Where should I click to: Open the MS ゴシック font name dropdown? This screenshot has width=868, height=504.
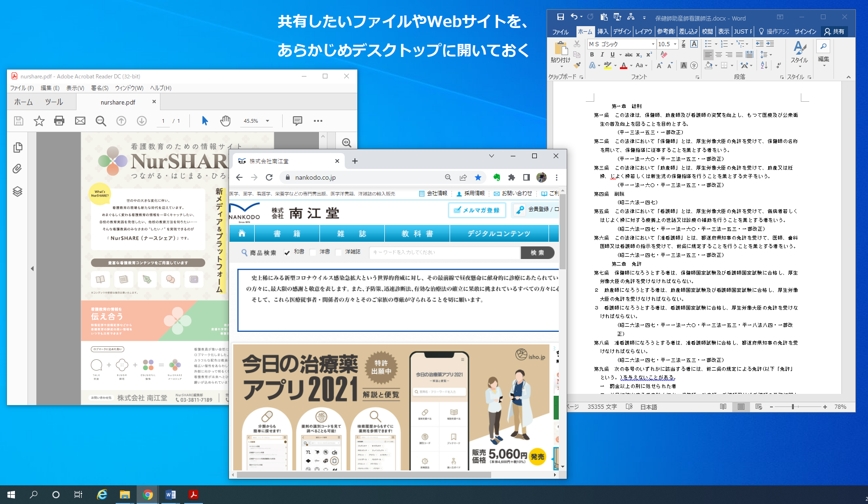click(653, 44)
